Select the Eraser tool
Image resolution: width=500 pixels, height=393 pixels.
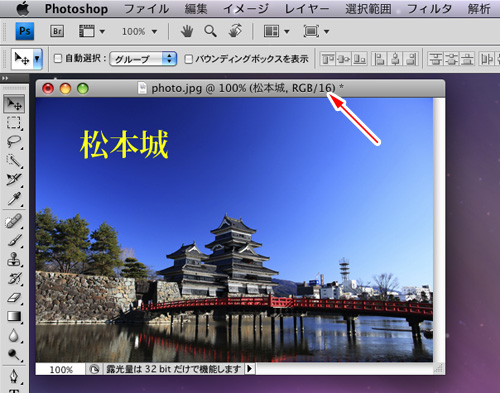point(14,297)
